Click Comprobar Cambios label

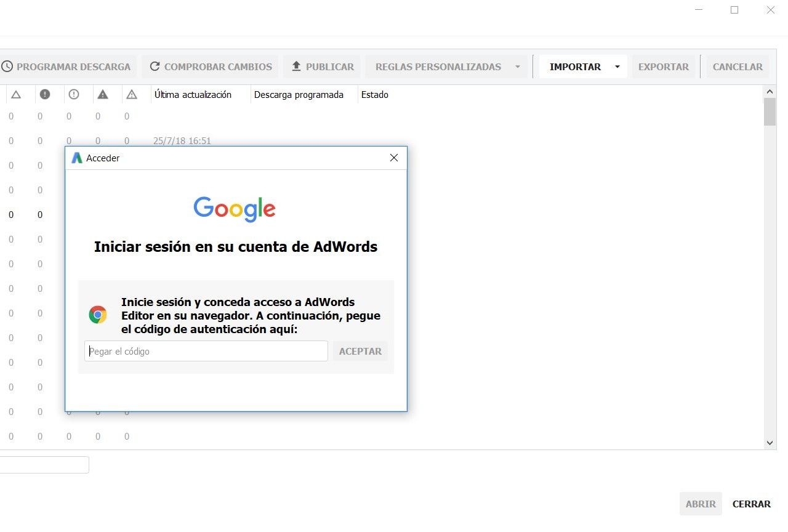tap(218, 66)
